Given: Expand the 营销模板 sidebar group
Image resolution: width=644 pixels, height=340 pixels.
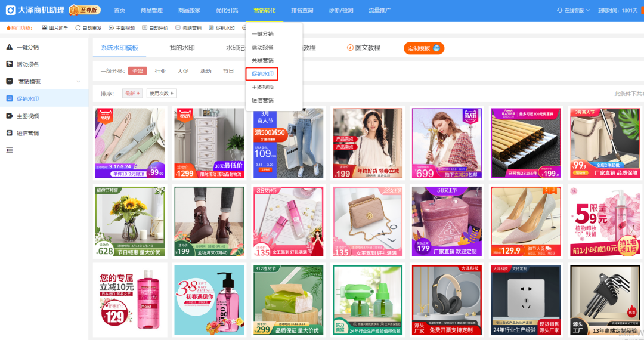Looking at the screenshot, I should [x=79, y=81].
